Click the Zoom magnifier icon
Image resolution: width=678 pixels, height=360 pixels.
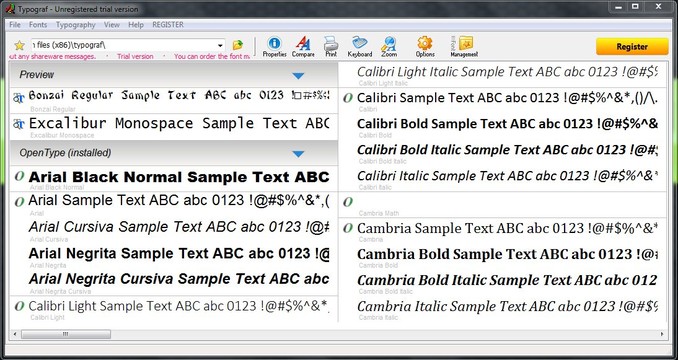pos(389,47)
